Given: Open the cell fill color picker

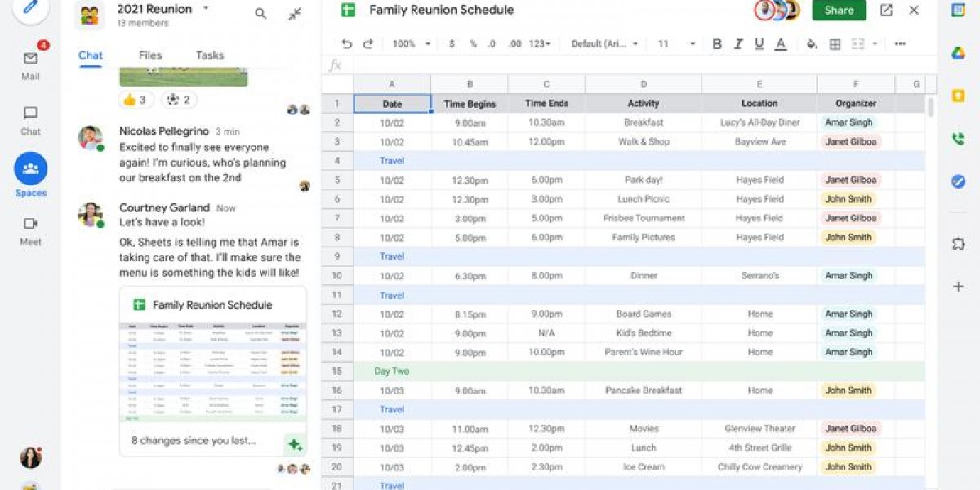Looking at the screenshot, I should pos(812,44).
